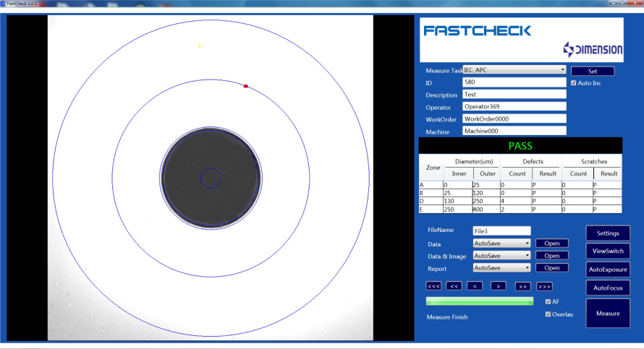Click the Dimension brand logo
The width and height of the screenshot is (644, 349).
click(x=593, y=50)
